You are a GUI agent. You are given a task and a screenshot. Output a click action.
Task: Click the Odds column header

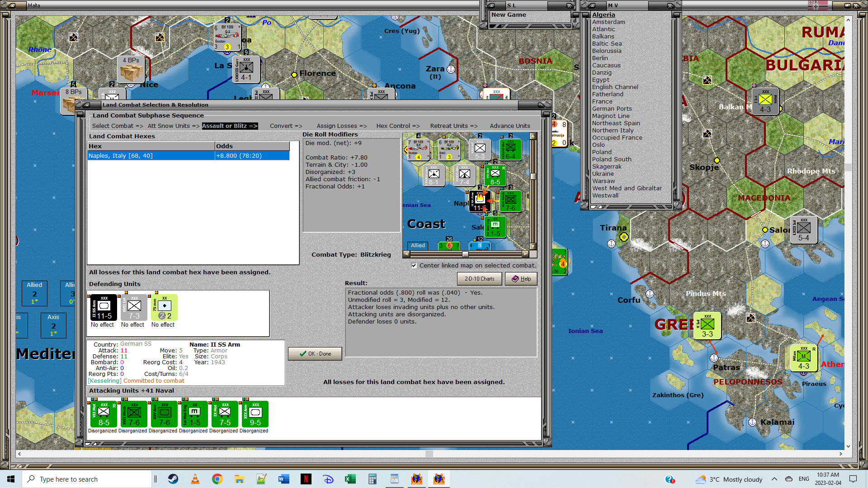pyautogui.click(x=252, y=146)
